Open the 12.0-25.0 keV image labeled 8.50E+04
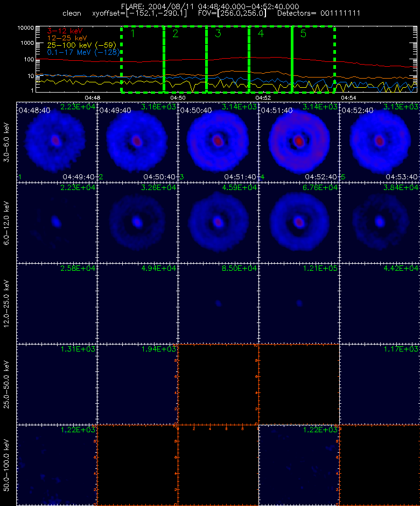 click(218, 304)
